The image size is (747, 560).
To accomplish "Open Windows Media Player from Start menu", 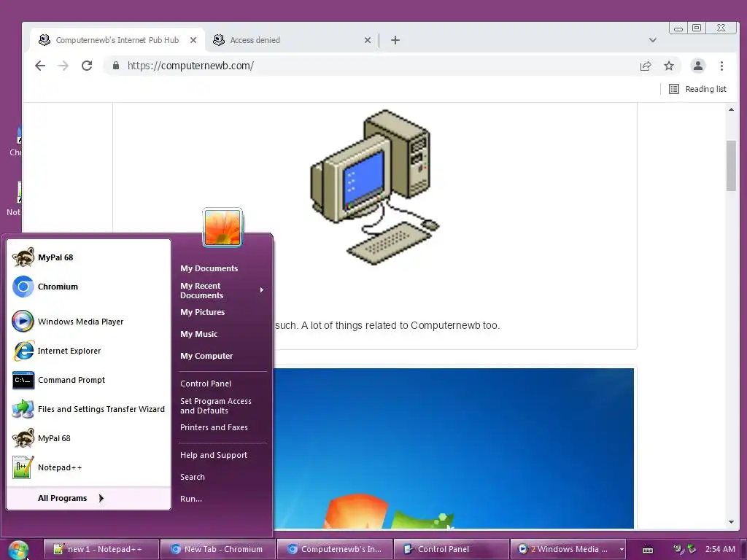I will 88,322.
